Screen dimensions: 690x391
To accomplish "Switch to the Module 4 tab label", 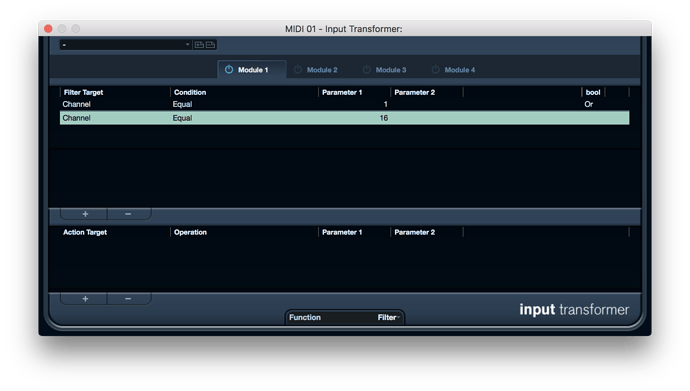I will [460, 70].
